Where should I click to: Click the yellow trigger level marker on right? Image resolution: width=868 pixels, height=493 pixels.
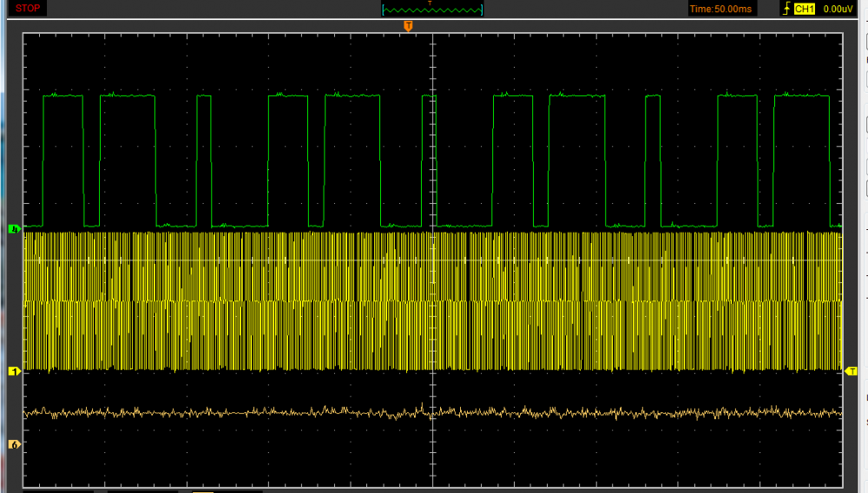(x=852, y=371)
